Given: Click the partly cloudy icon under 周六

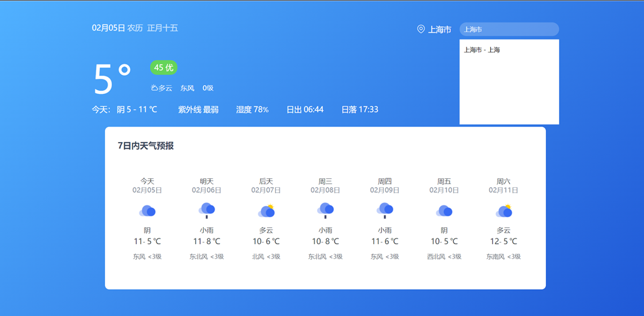Looking at the screenshot, I should [504, 212].
